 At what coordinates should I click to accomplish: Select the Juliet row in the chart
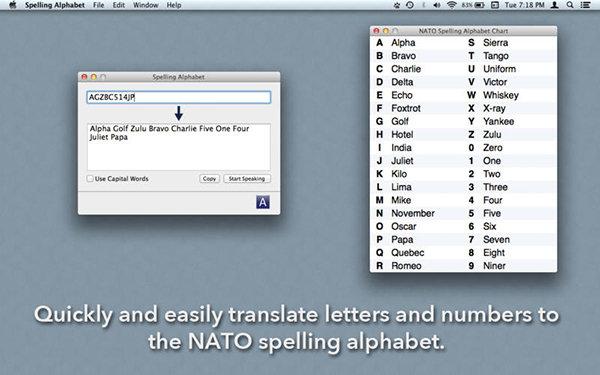coord(417,161)
